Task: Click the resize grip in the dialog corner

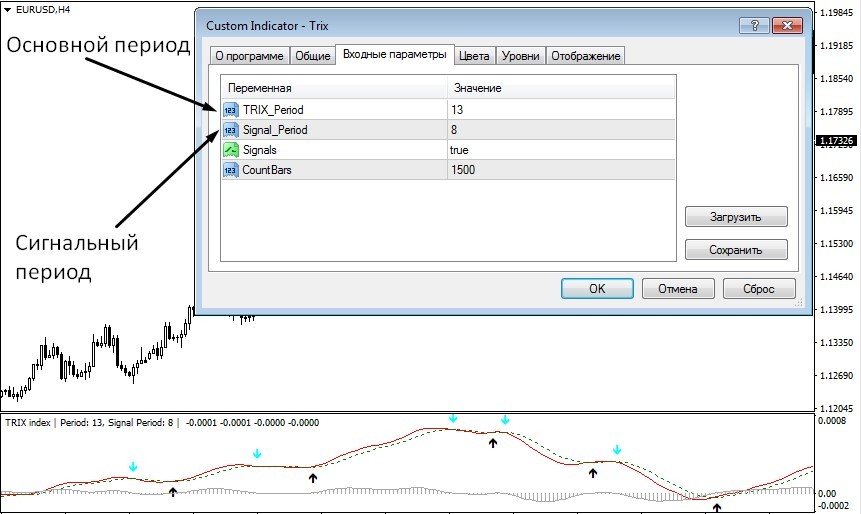Action: click(799, 302)
